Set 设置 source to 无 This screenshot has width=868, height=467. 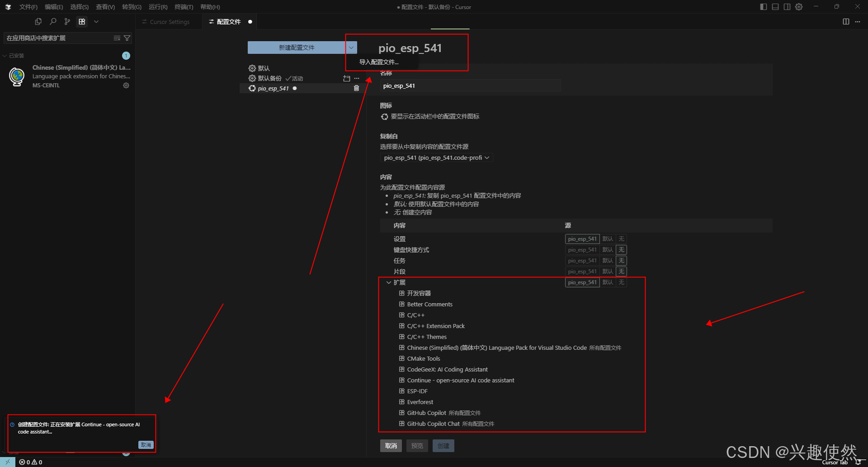622,239
